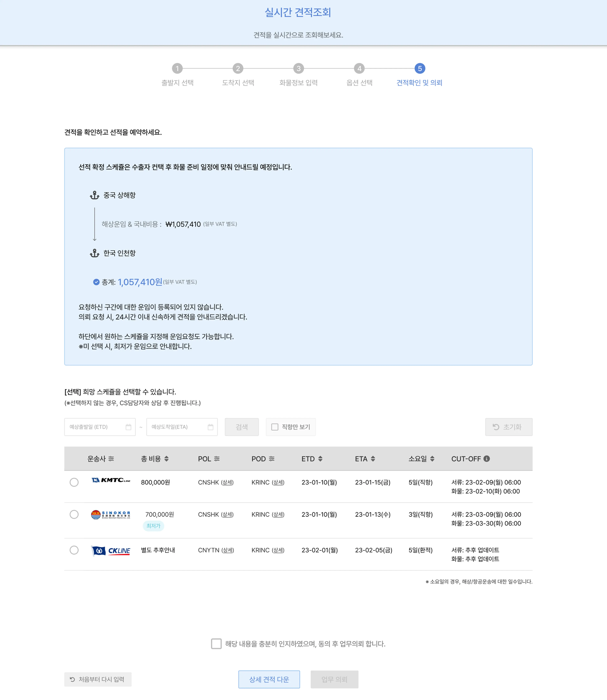607x700 pixels.
Task: Go to step 1 출발지 선택
Action: click(177, 68)
